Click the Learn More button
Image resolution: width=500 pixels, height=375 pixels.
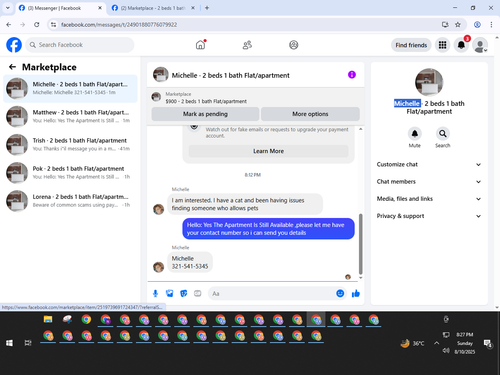pyautogui.click(x=268, y=151)
